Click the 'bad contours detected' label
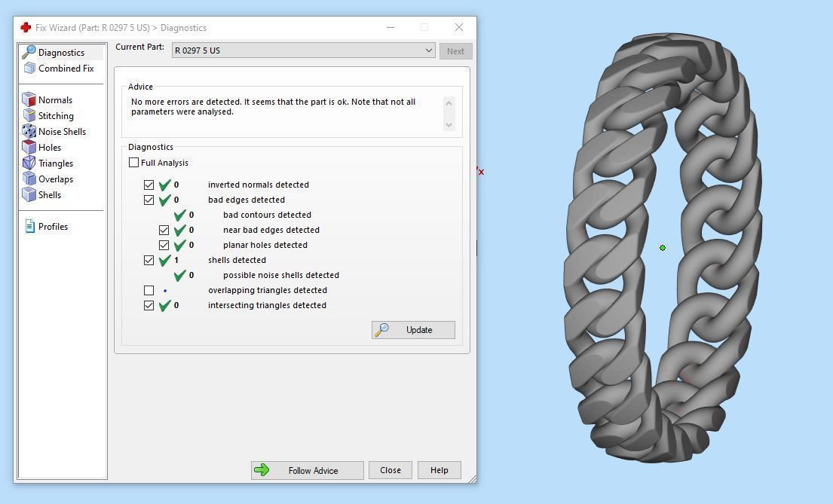This screenshot has height=504, width=833. click(x=267, y=215)
